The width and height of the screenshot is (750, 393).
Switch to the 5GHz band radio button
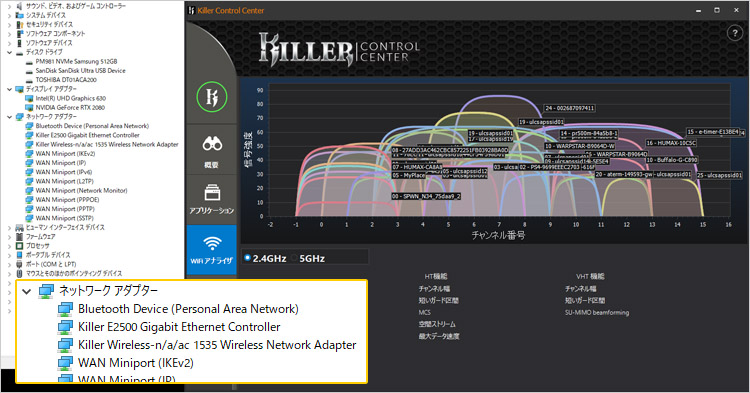[x=294, y=258]
